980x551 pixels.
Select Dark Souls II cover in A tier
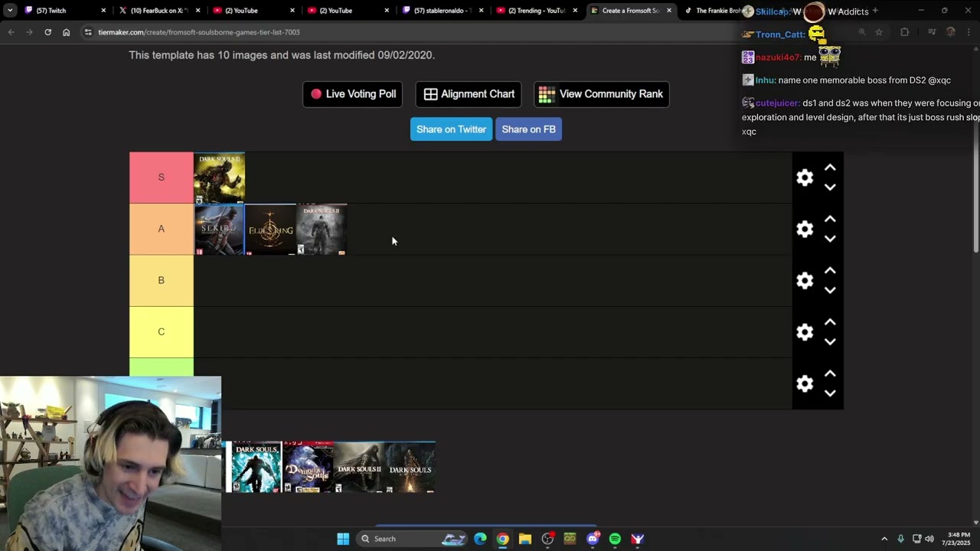click(322, 229)
